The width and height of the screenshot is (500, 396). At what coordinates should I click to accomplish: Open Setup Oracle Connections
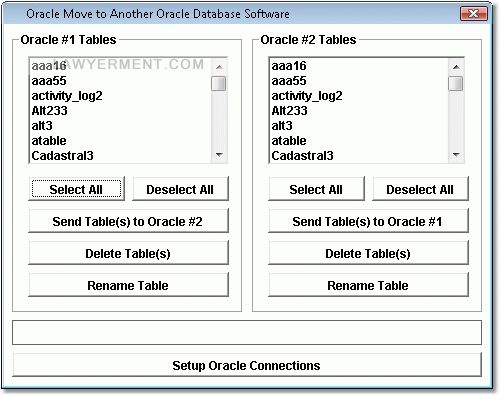click(x=247, y=365)
